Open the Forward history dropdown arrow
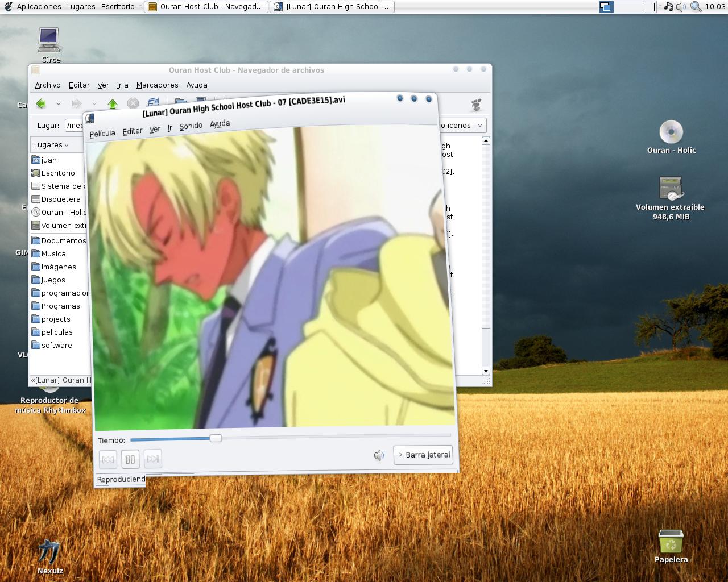The height and width of the screenshot is (582, 728). 94,104
